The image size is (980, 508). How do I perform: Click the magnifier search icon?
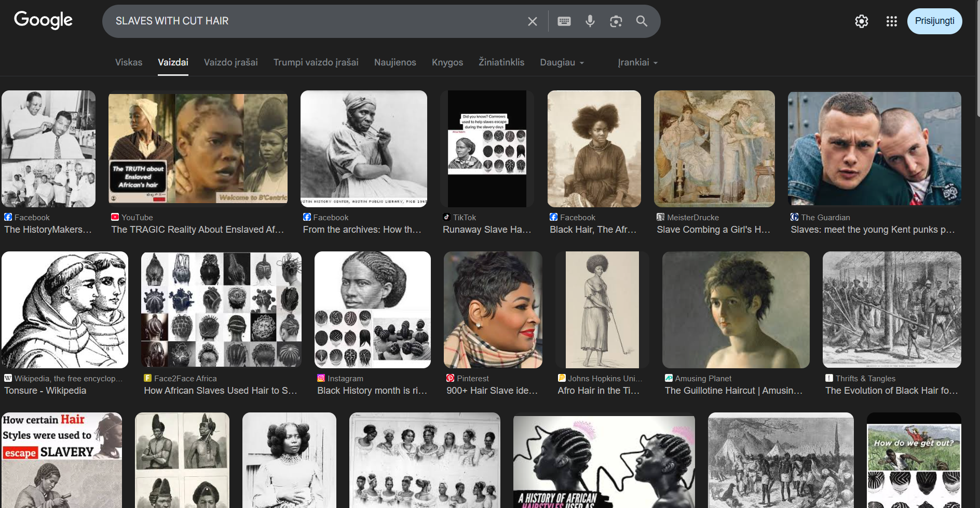pyautogui.click(x=642, y=21)
